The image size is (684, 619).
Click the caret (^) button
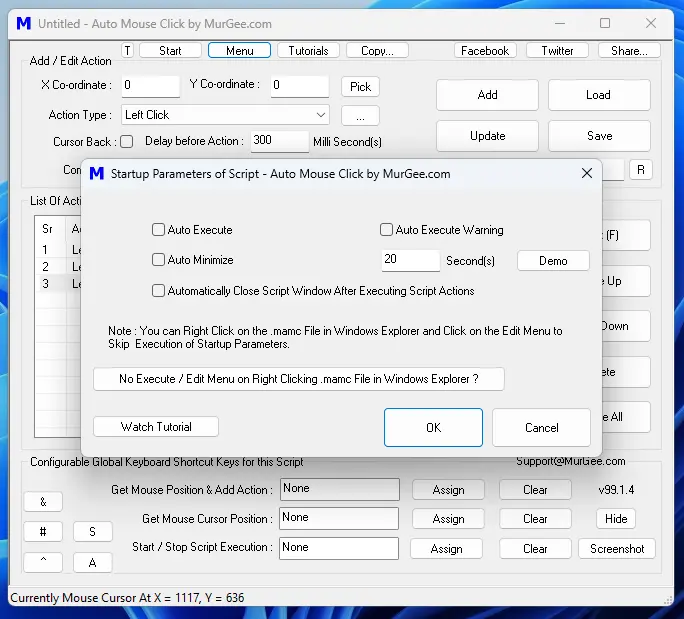tap(43, 562)
